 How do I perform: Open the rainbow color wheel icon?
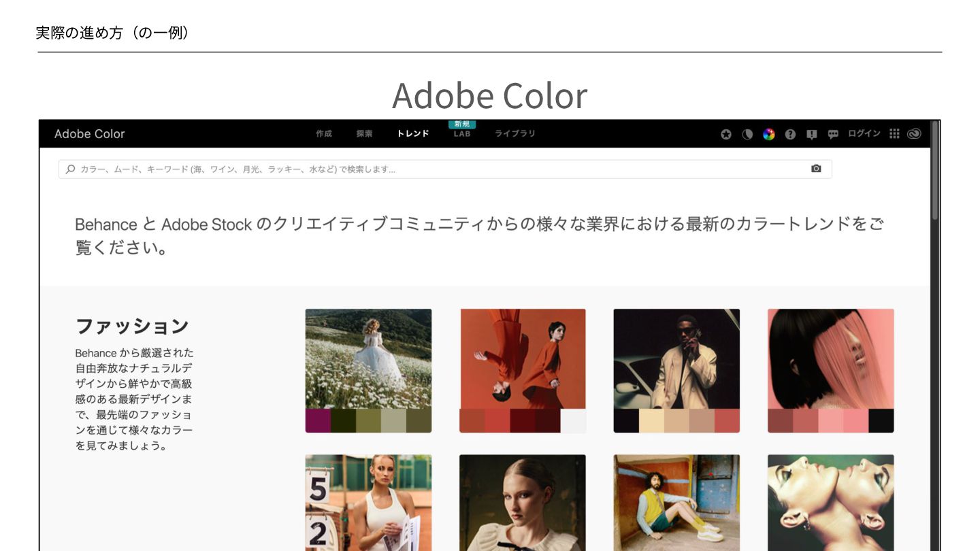point(769,134)
